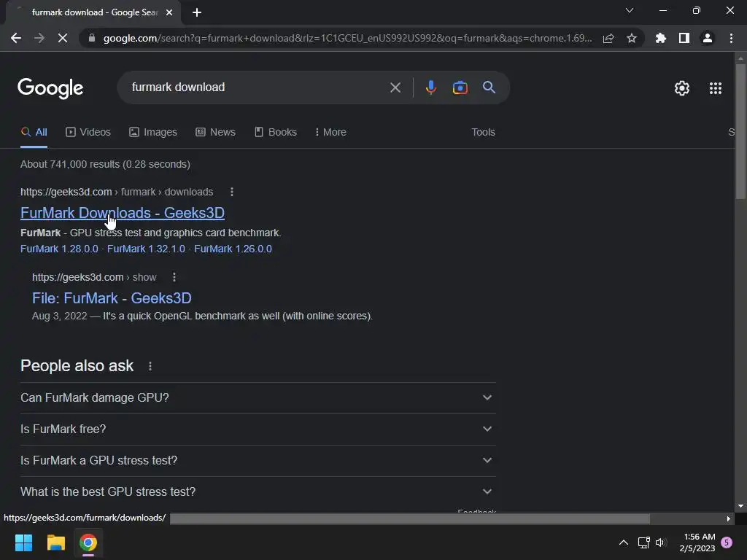Viewport: 747px width, 560px height.
Task: Click into the furmark download search field
Action: click(258, 87)
